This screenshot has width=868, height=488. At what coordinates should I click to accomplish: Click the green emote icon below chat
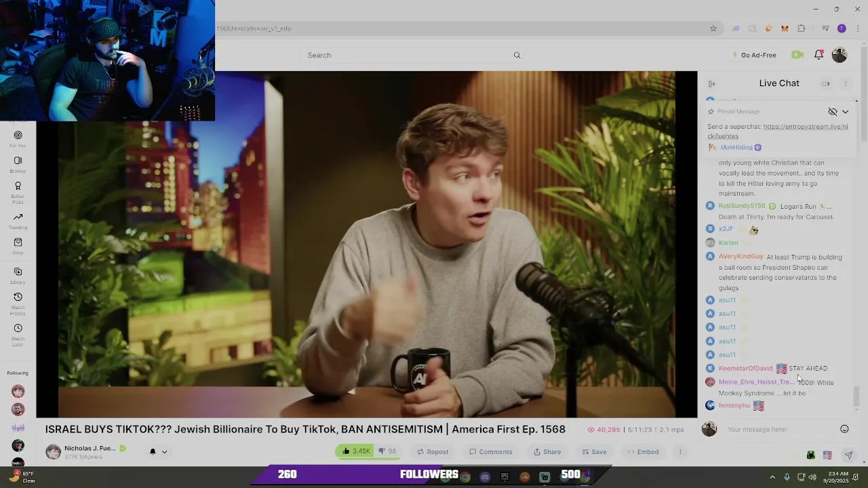pos(810,455)
